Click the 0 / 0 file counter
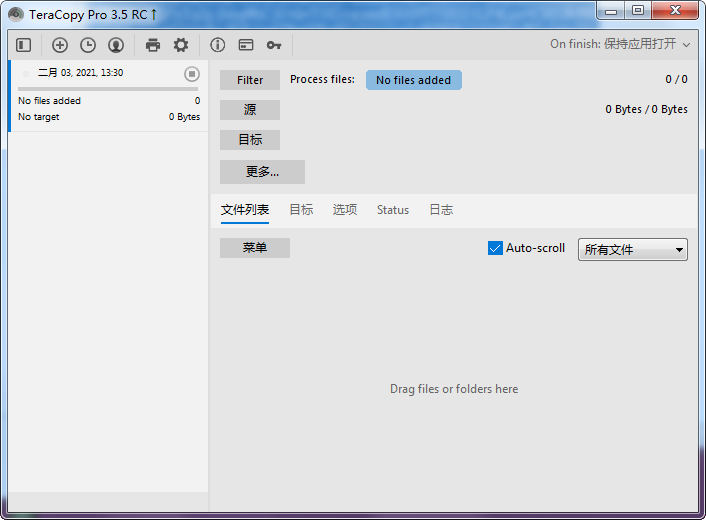The width and height of the screenshot is (706, 520). (676, 79)
